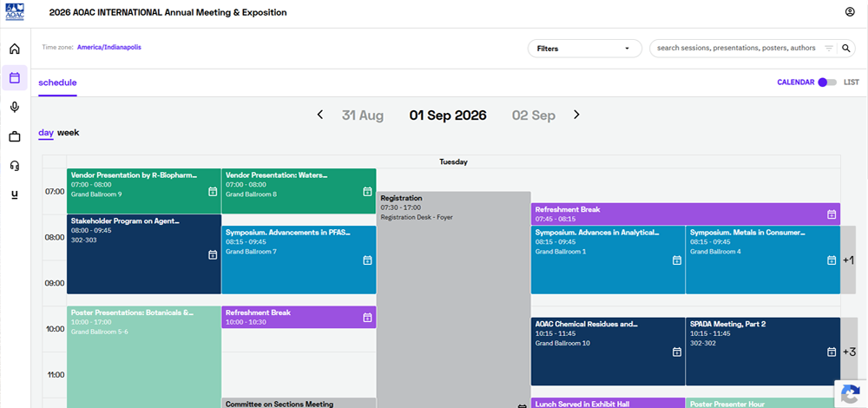Click the 10:00 time label
This screenshot has height=408, width=868.
[x=54, y=329]
